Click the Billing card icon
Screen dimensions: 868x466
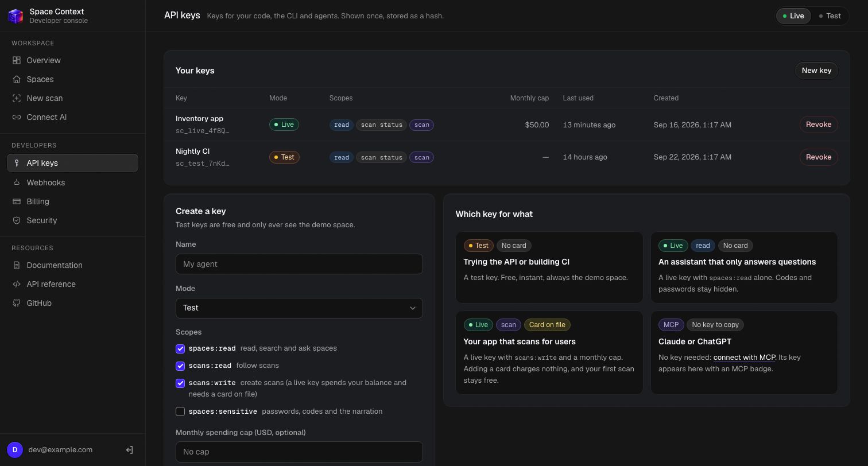pos(17,201)
